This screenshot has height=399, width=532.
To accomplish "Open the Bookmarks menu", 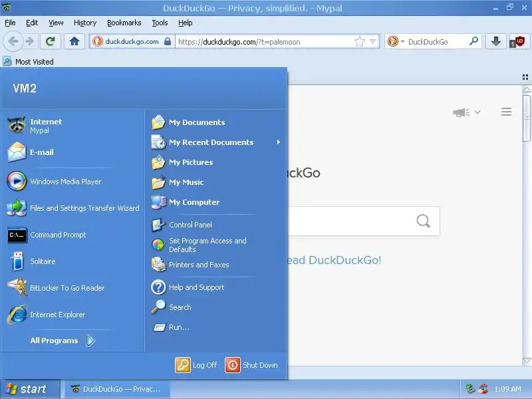I will pyautogui.click(x=124, y=23).
